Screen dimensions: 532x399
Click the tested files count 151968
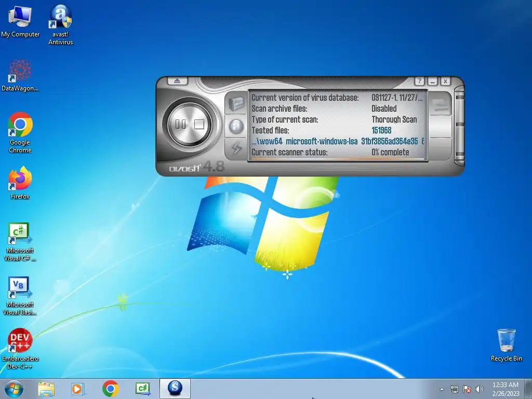coord(381,130)
